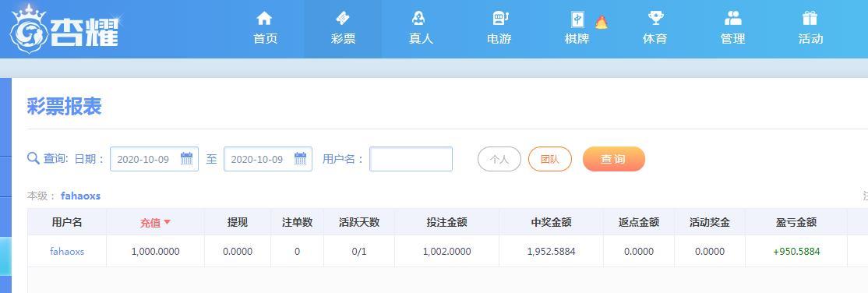Click the 本级 fahaoxs breadcrumb link
The image size is (868, 293).
point(80,196)
